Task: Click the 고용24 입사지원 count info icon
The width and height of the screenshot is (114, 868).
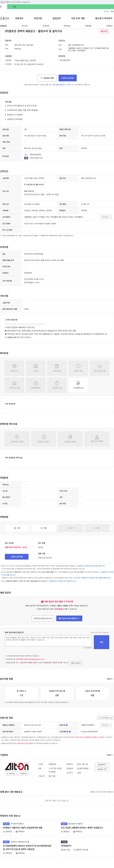Action: point(99,691)
